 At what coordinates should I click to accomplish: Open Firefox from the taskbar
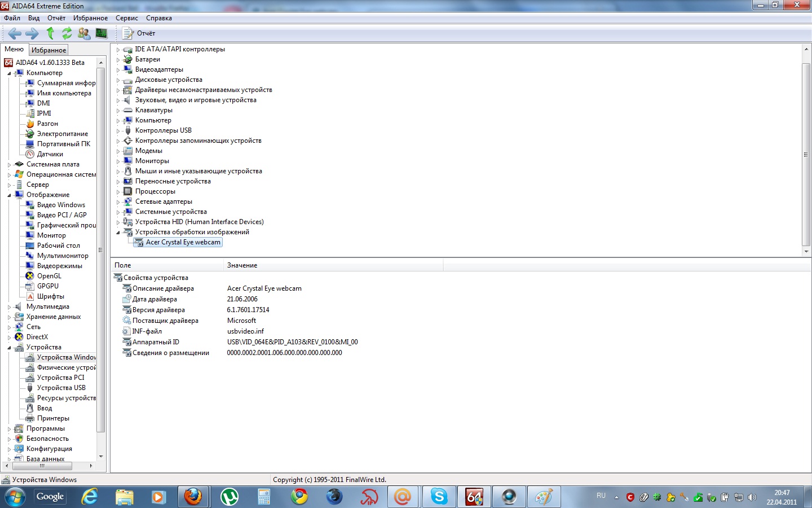point(193,497)
